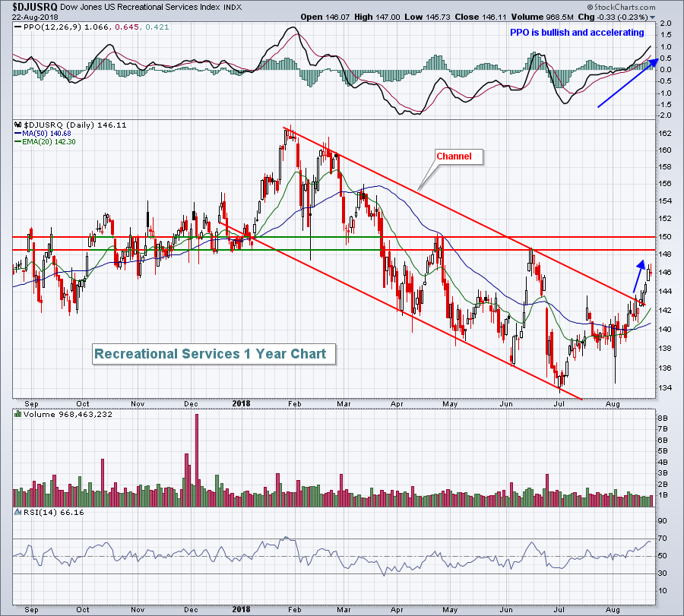Click the $DJUSRQ (Daily) 146.11 legend text
Viewport: 684px width, 616px height.
tap(75, 125)
